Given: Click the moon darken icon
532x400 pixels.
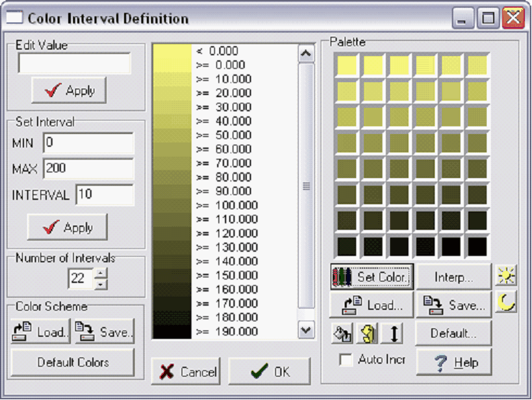Looking at the screenshot, I should (x=506, y=304).
